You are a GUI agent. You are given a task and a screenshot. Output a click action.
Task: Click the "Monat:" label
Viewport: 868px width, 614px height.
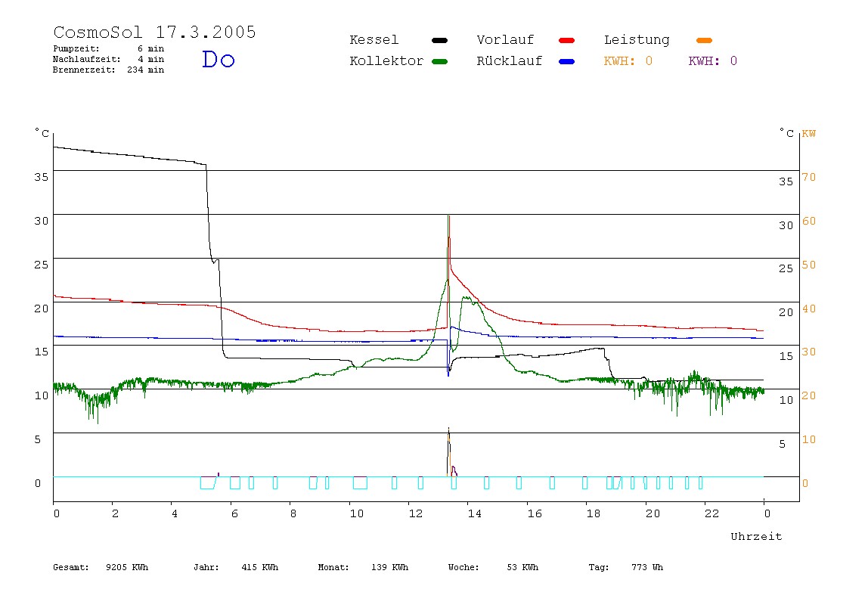333,567
